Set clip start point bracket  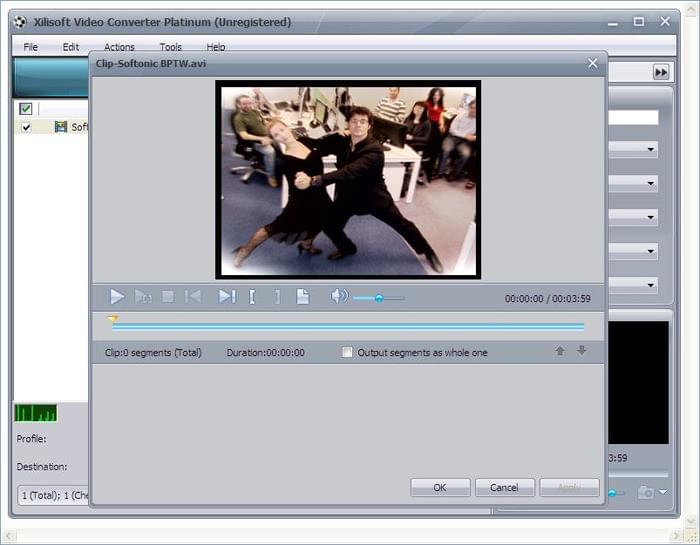(x=252, y=296)
